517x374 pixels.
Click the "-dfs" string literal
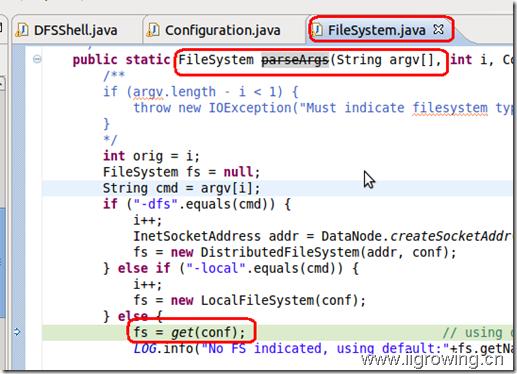click(x=156, y=204)
